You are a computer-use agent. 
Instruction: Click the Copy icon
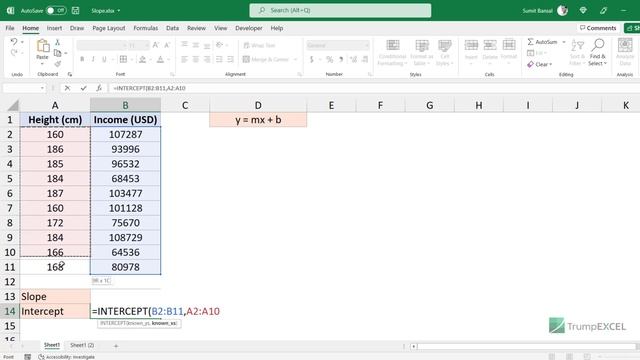pyautogui.click(x=58, y=53)
